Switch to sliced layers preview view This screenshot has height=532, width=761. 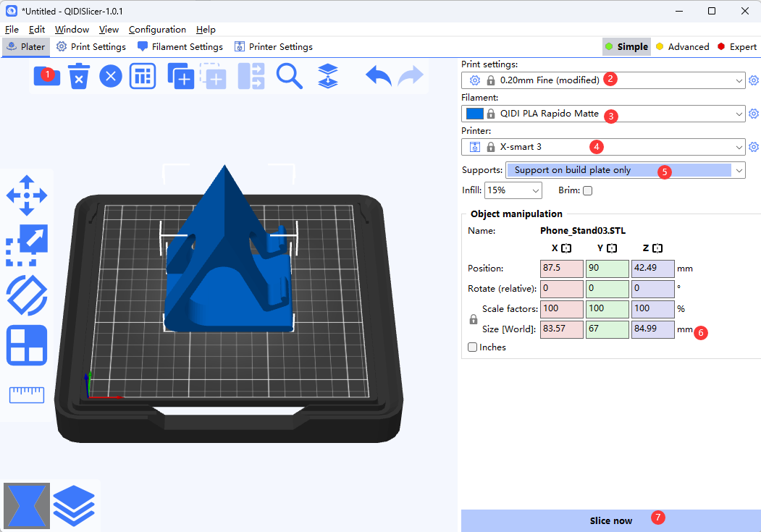click(74, 505)
